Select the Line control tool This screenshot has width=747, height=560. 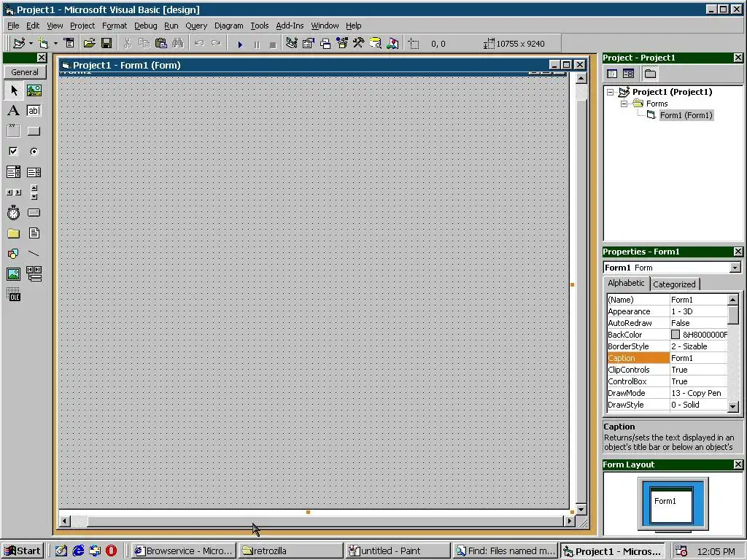click(x=34, y=253)
